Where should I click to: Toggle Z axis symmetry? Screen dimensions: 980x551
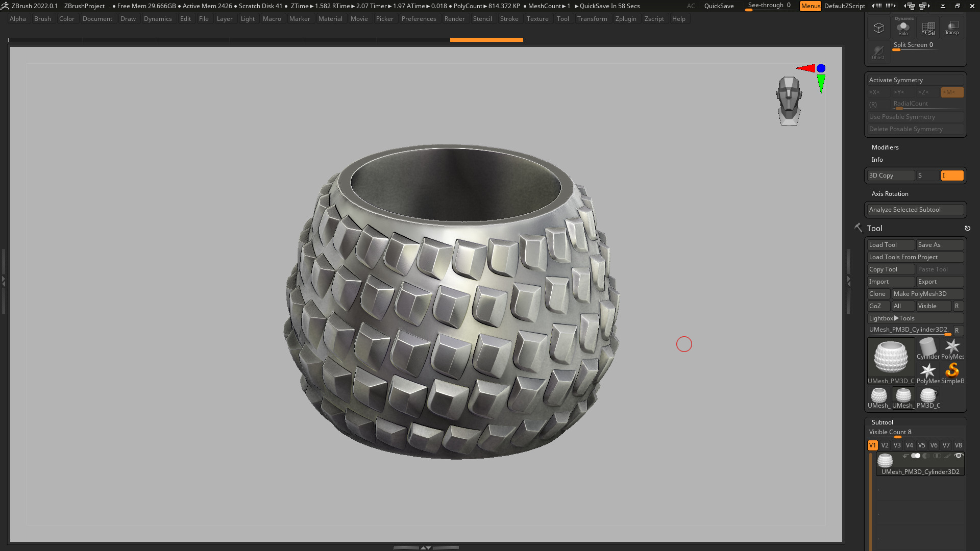(928, 92)
